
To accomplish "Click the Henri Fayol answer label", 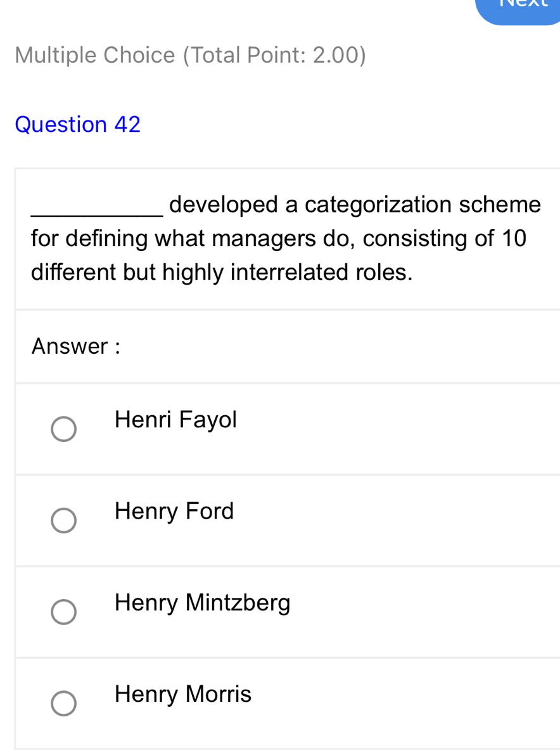I will [175, 419].
